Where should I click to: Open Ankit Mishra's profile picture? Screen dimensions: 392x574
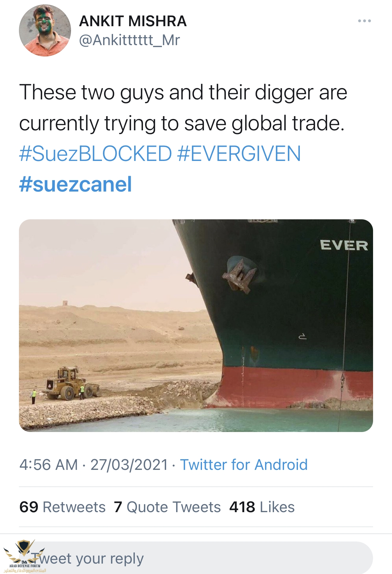pos(45,31)
